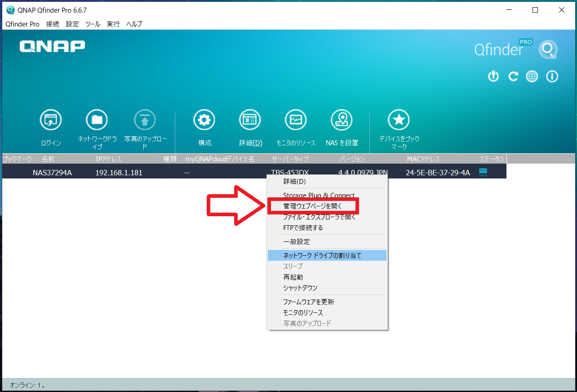Image resolution: width=577 pixels, height=392 pixels.
Task: Click the 写真のアップロード upload icon in toolbar
Action: pos(145,120)
